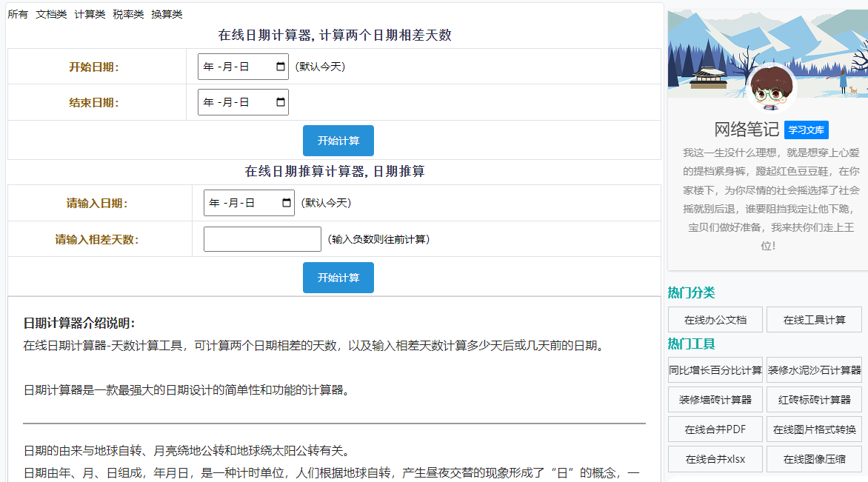Screen dimensions: 868x482
Task: Open the 在线图像压缩 tool
Action: coord(814,459)
